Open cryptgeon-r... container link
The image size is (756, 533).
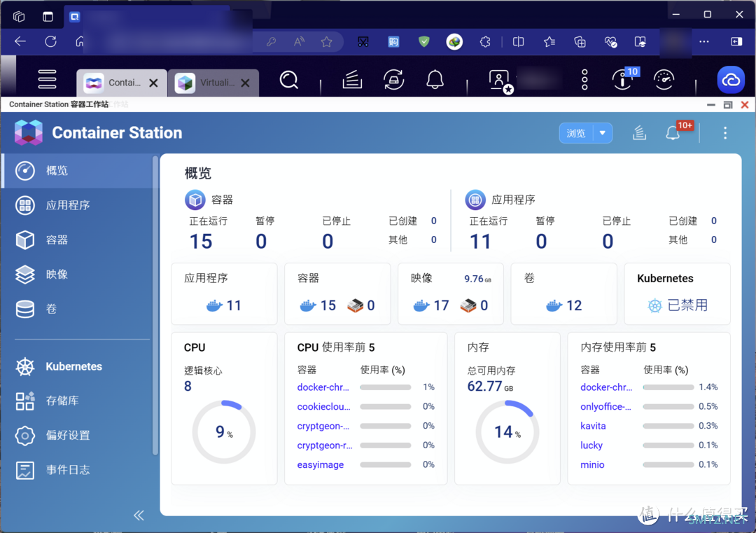pos(325,445)
